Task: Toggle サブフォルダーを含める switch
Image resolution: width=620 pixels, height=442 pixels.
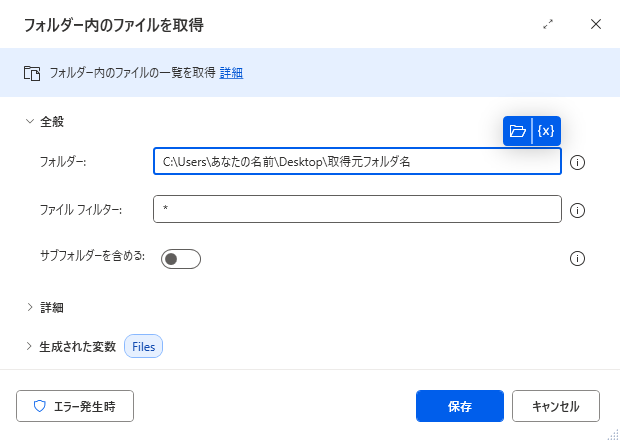Action: pos(181,259)
